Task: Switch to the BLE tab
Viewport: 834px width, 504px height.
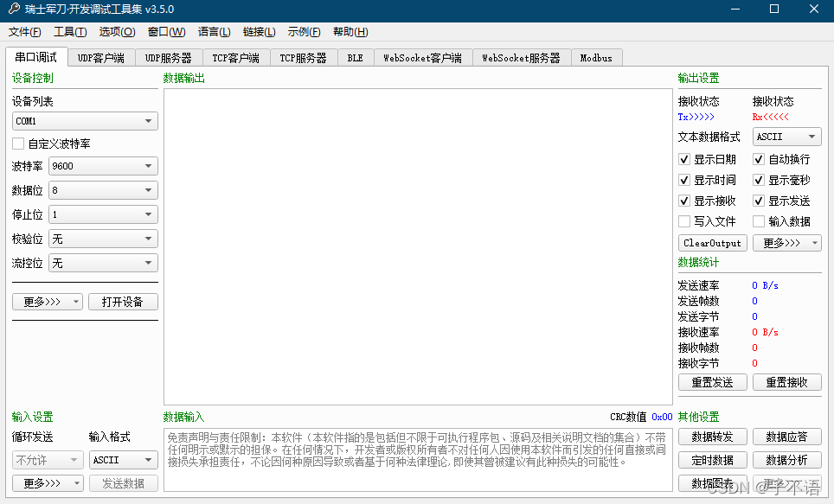Action: click(x=356, y=58)
